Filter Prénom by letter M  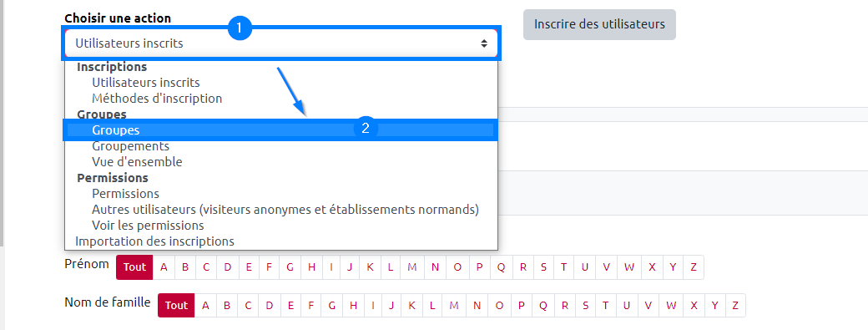coord(411,267)
